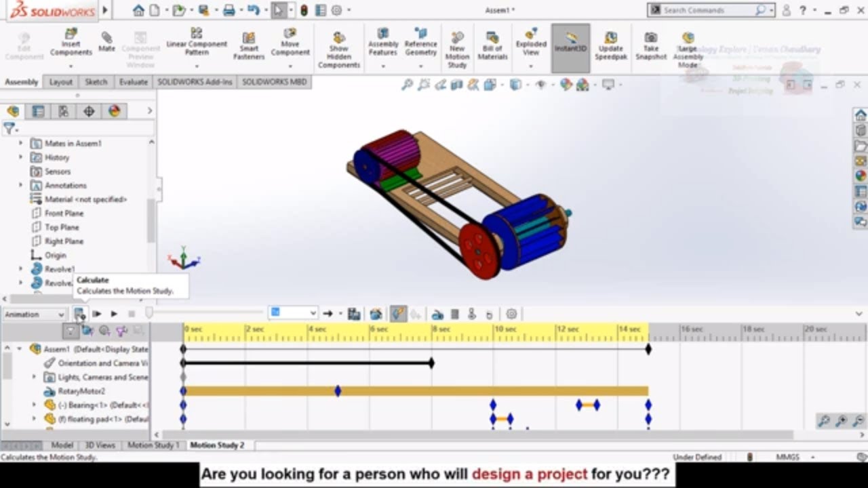Expand the Mates in Assem1 node
Image resolution: width=868 pixels, height=488 pixels.
[x=20, y=143]
